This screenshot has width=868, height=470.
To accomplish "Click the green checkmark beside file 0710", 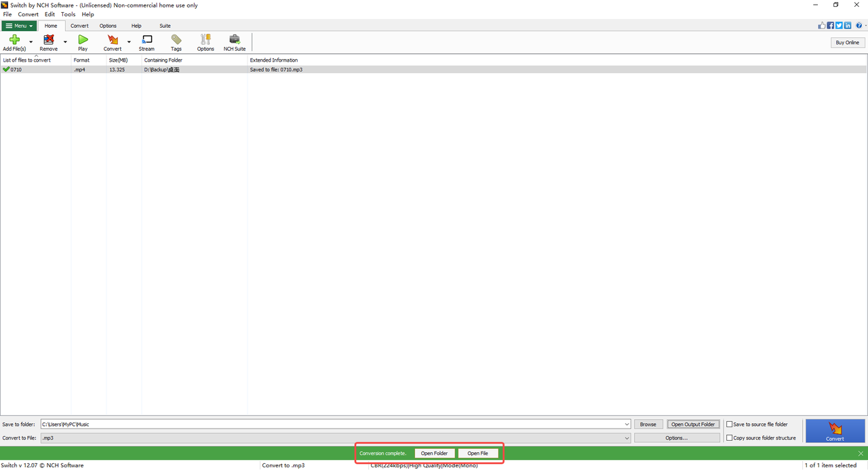I will 6,69.
